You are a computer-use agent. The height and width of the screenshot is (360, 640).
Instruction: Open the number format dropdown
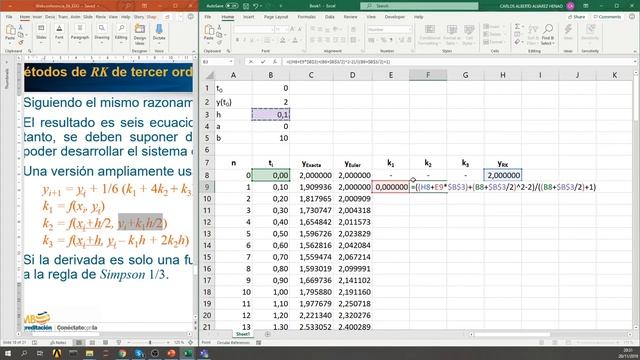point(410,29)
